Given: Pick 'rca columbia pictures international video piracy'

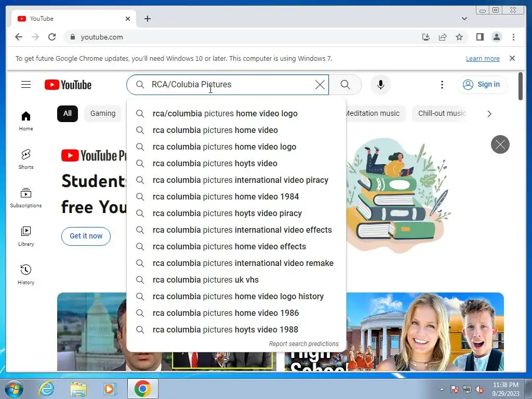Looking at the screenshot, I should [x=236, y=180].
